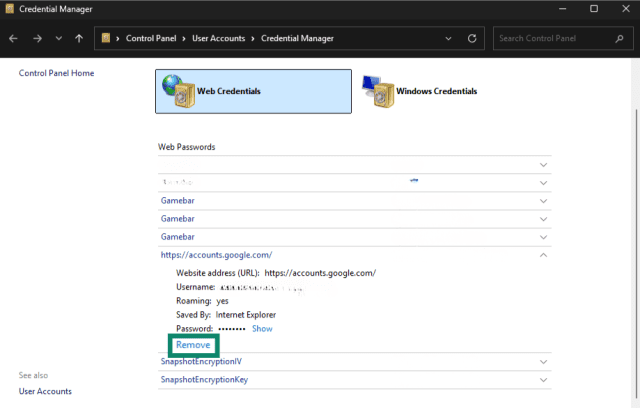Minimize the Credential Manager window
640x408 pixels.
pyautogui.click(x=562, y=9)
